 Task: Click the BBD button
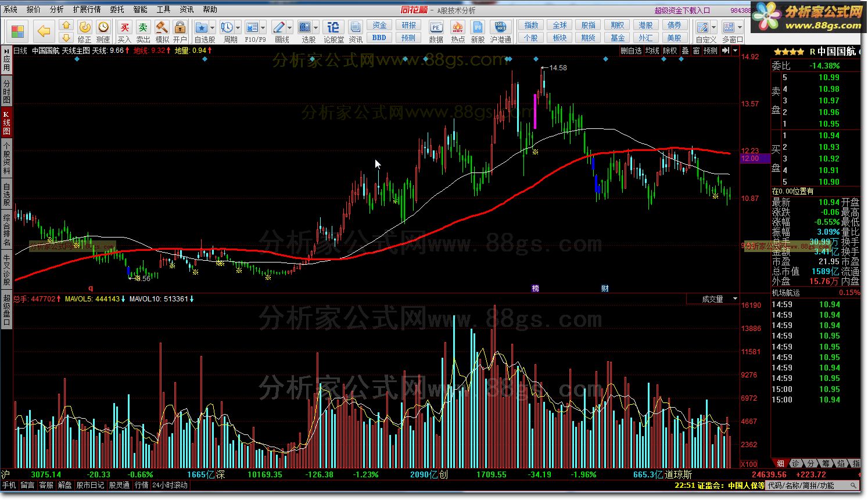click(x=379, y=38)
